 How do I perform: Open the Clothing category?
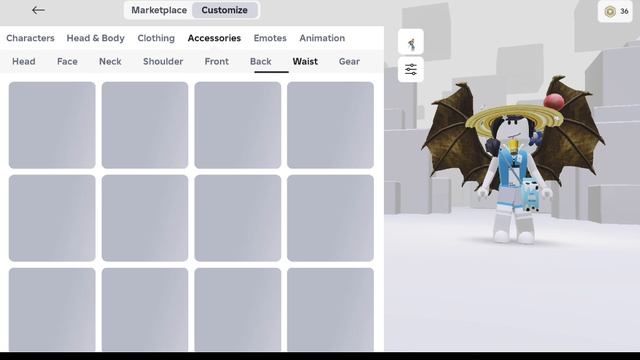(156, 38)
